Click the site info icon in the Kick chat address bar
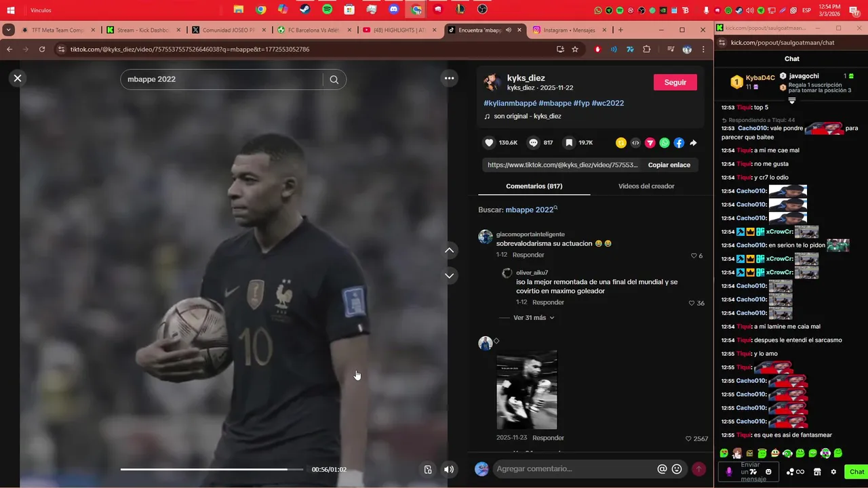Screen dimensions: 868x488 721,43
